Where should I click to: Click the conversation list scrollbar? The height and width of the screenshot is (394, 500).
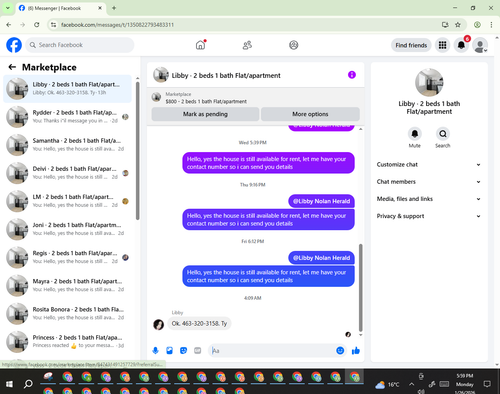pyautogui.click(x=137, y=151)
